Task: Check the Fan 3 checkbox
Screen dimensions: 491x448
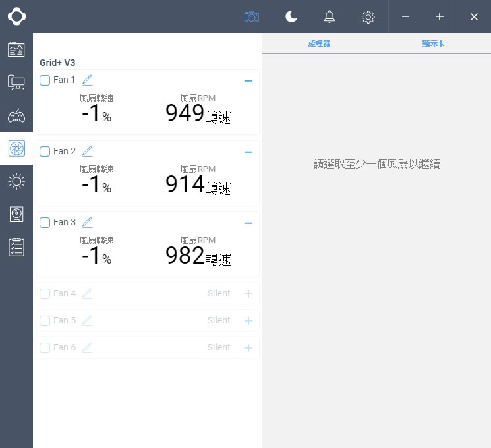Action: [x=45, y=222]
